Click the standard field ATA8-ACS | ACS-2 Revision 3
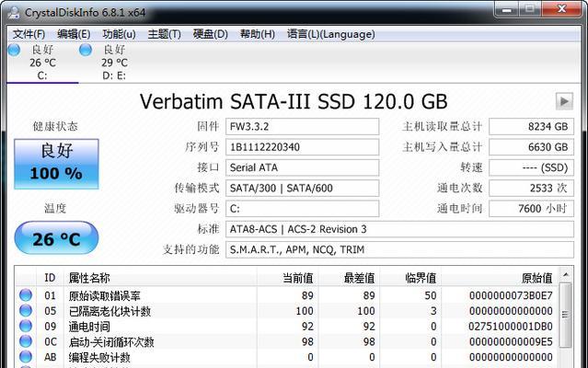The width and height of the screenshot is (588, 368). [x=399, y=229]
